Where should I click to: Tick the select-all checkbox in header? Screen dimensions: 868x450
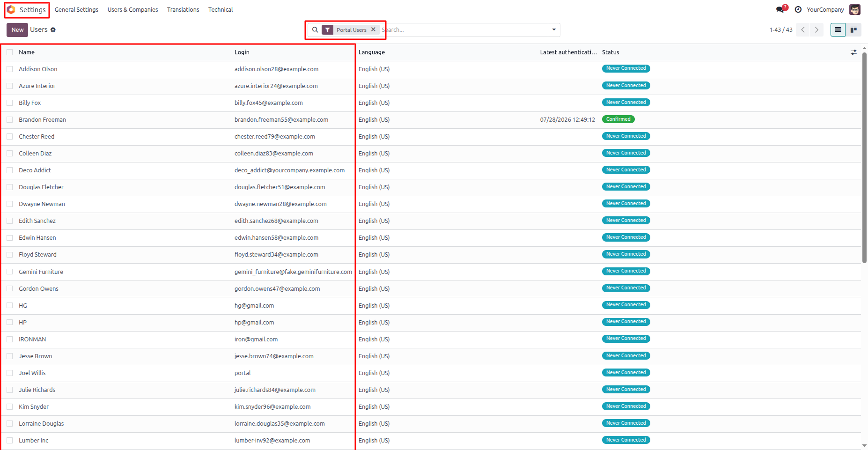[x=9, y=52]
